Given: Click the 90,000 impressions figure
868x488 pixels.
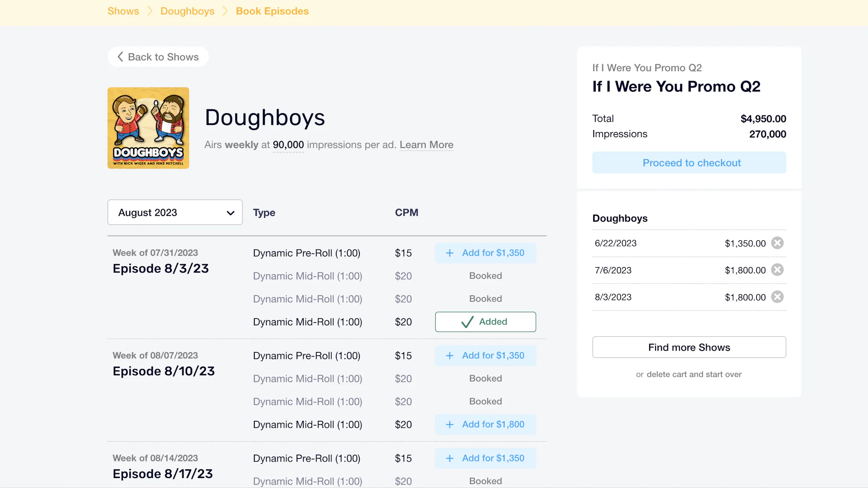Looking at the screenshot, I should pyautogui.click(x=288, y=145).
